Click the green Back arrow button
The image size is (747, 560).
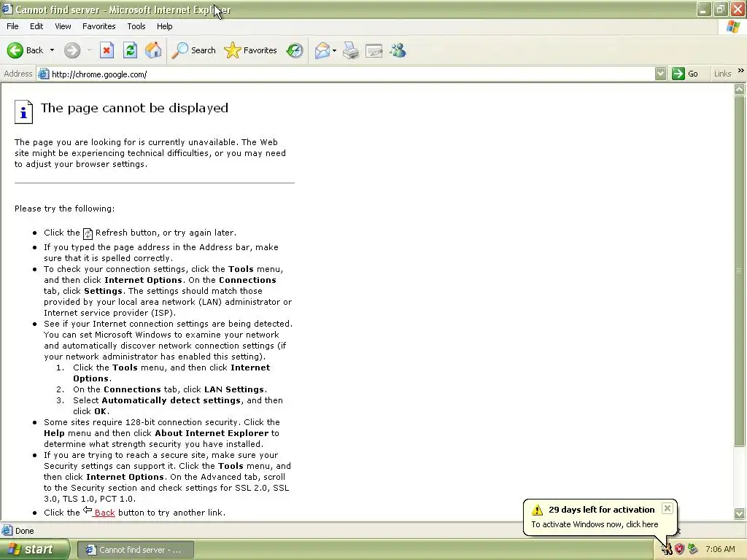click(15, 50)
